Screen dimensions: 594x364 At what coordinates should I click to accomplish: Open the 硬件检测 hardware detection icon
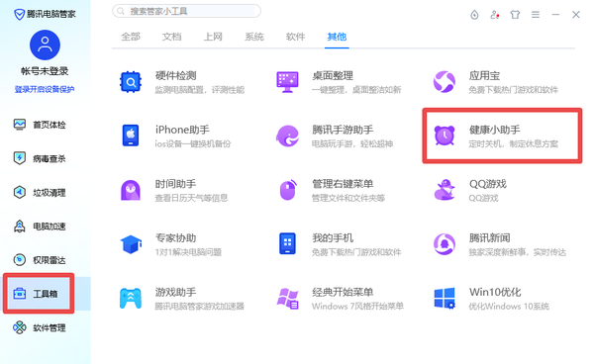(131, 82)
